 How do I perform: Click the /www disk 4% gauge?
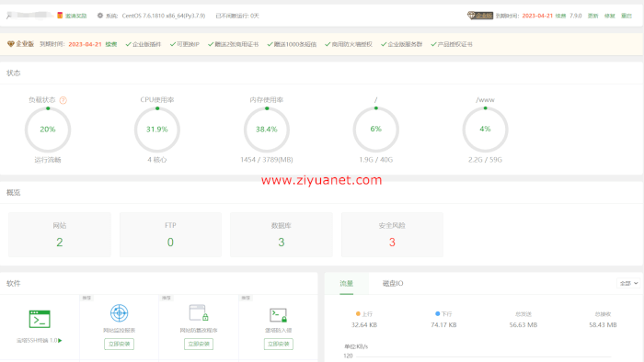pyautogui.click(x=485, y=130)
